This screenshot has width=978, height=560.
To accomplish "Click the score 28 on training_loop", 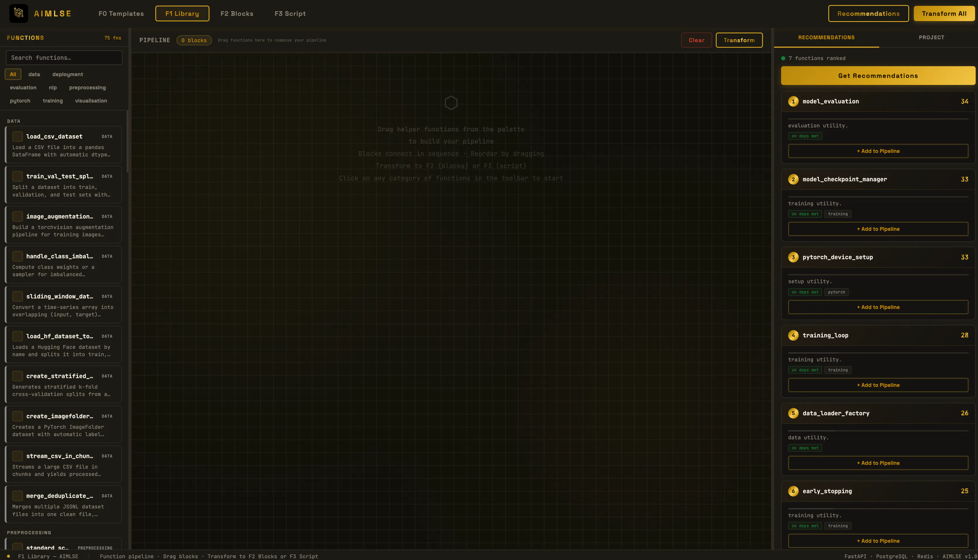I will click(x=964, y=335).
